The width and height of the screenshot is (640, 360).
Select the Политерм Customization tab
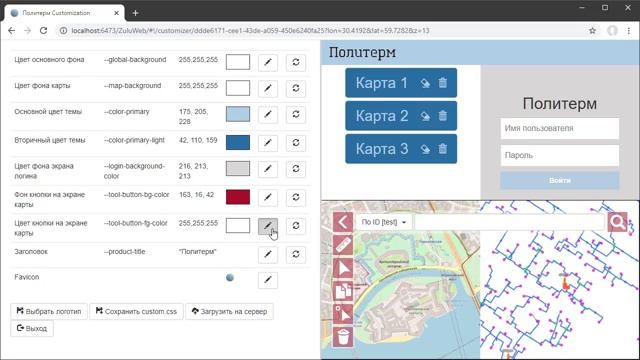[64, 13]
